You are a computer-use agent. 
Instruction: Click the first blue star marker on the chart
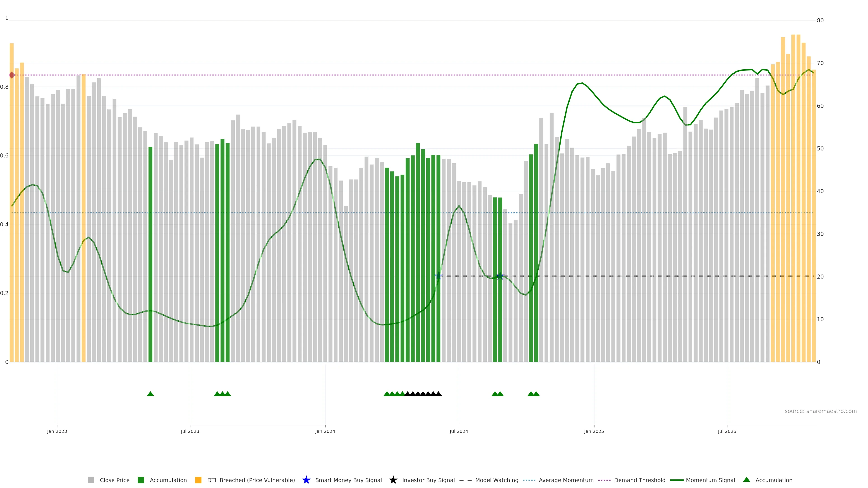coord(438,276)
